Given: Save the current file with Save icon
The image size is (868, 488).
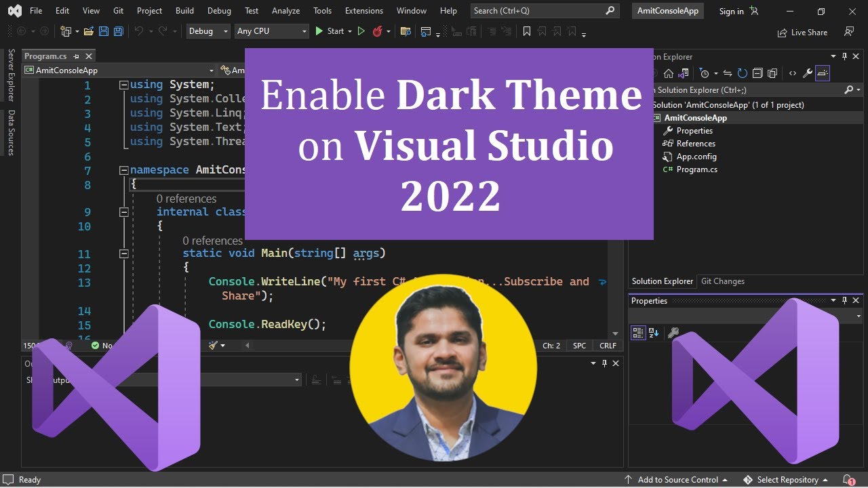Looking at the screenshot, I should click(x=104, y=31).
